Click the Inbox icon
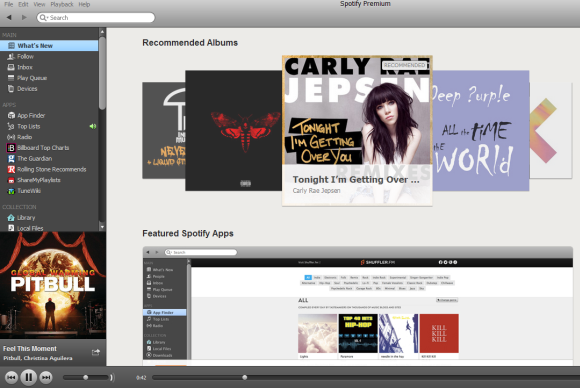The width and height of the screenshot is (580, 388). pos(11,67)
